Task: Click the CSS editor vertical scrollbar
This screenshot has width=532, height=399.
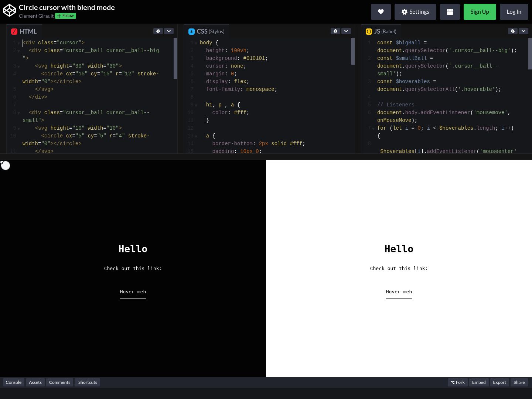Action: point(353,51)
